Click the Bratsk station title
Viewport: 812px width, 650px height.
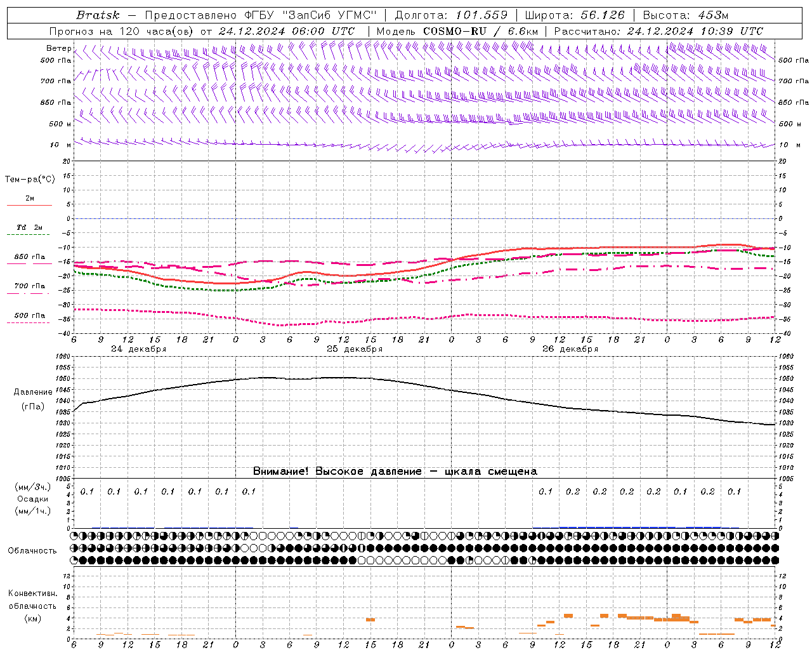click(x=98, y=15)
